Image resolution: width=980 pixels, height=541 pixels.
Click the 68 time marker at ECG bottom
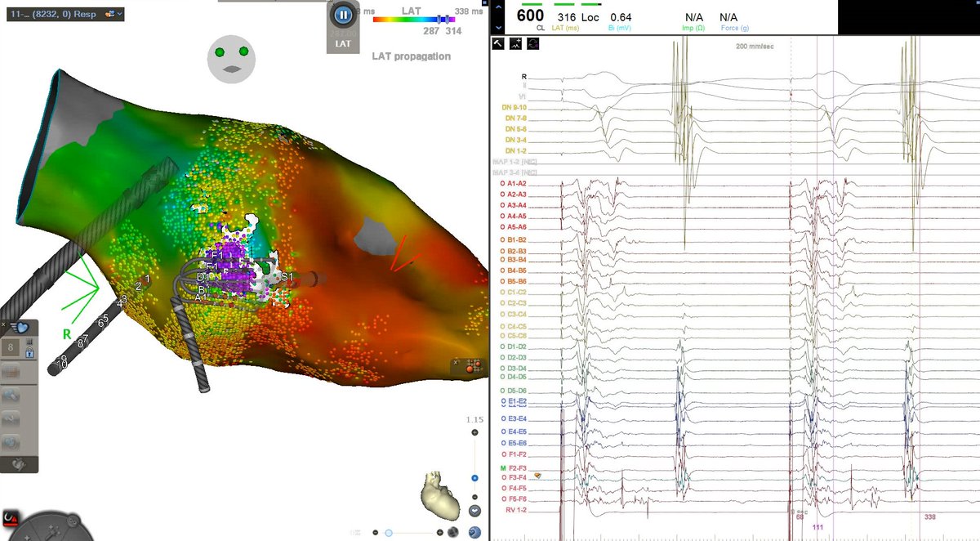[800, 517]
